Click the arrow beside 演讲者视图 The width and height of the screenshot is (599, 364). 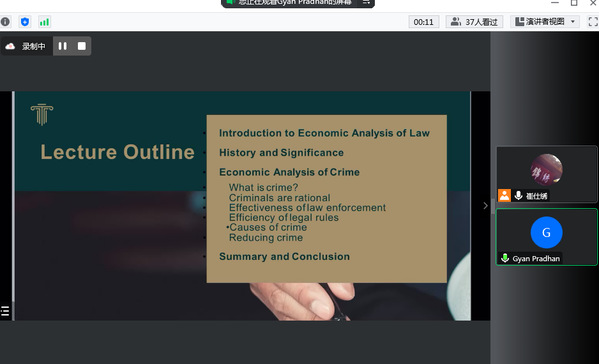pyautogui.click(x=573, y=22)
